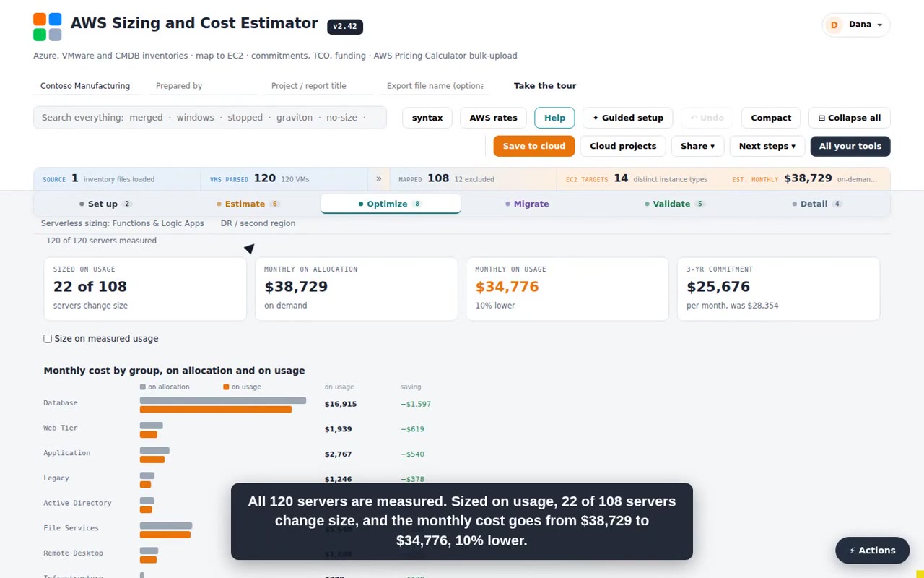
Task: Open Cloud projects
Action: pyautogui.click(x=623, y=146)
